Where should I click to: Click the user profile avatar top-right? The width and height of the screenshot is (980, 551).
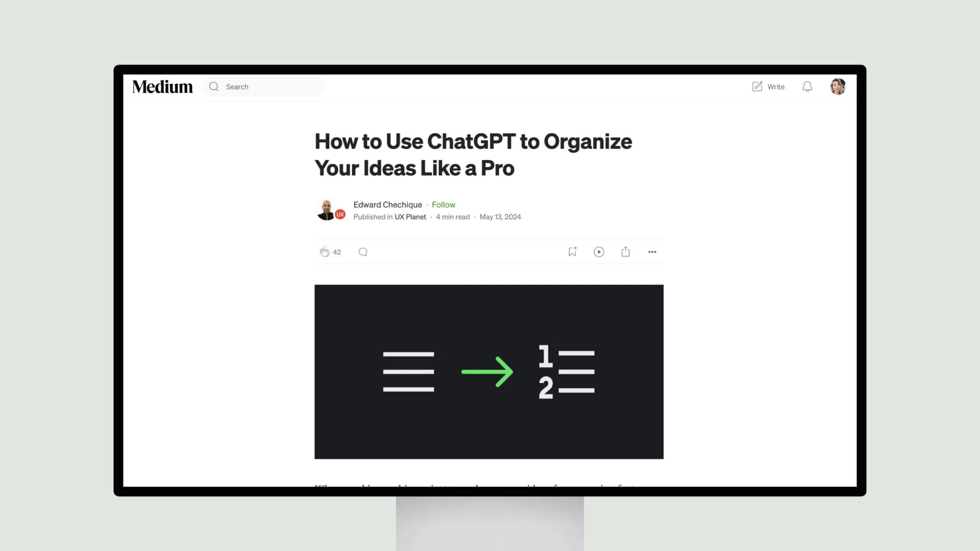(x=838, y=86)
